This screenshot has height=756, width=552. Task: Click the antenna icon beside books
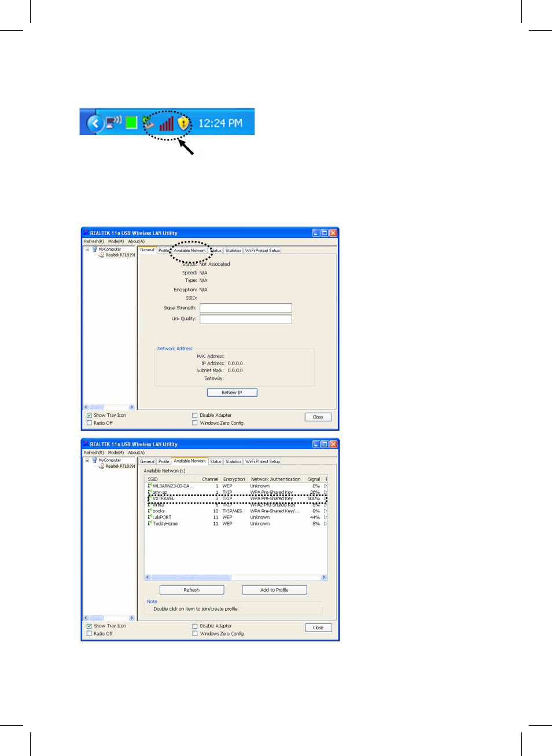pos(150,511)
